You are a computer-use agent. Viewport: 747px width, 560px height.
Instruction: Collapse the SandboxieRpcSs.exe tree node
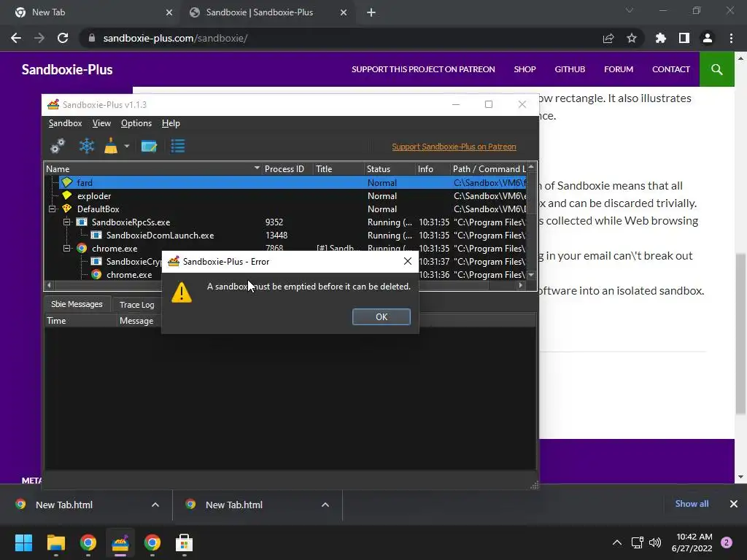pyautogui.click(x=66, y=222)
